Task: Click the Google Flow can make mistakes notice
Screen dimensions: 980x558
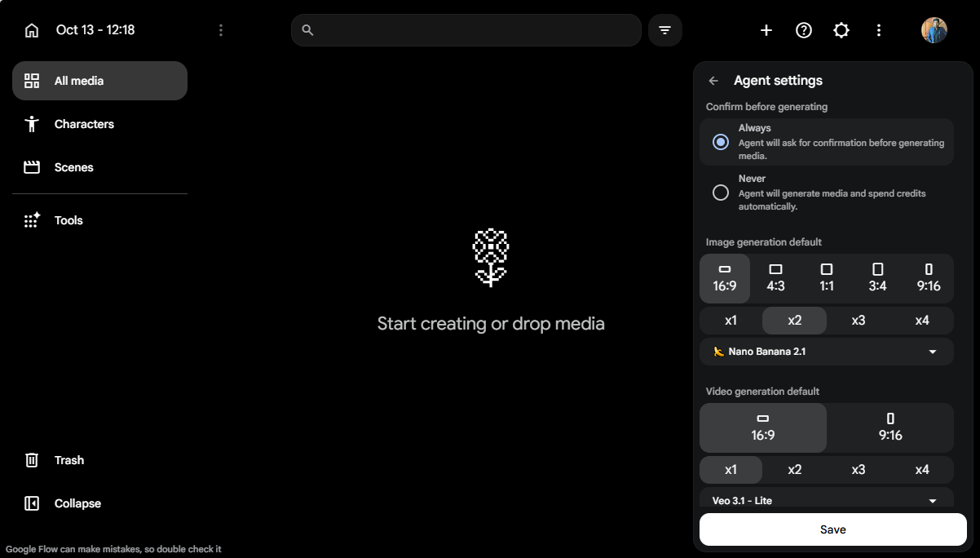Action: point(113,549)
